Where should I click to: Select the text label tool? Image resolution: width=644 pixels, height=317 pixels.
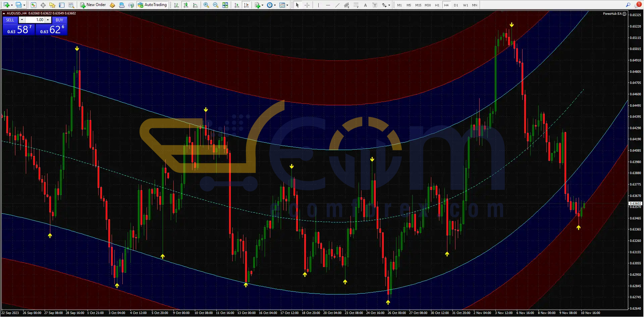pos(375,5)
